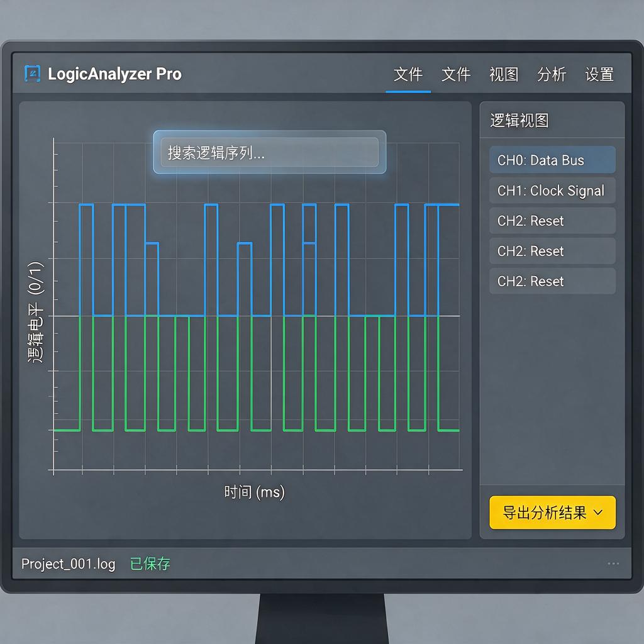Viewport: 644px width, 644px height.
Task: Select CH2: Reset row directly below CH1: Clock Signal
Action: 552,221
